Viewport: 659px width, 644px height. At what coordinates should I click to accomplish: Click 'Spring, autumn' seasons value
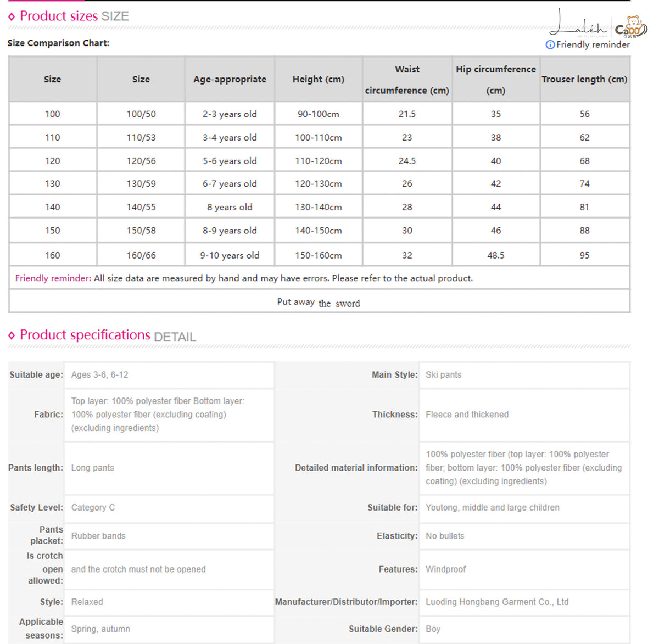coord(100,629)
